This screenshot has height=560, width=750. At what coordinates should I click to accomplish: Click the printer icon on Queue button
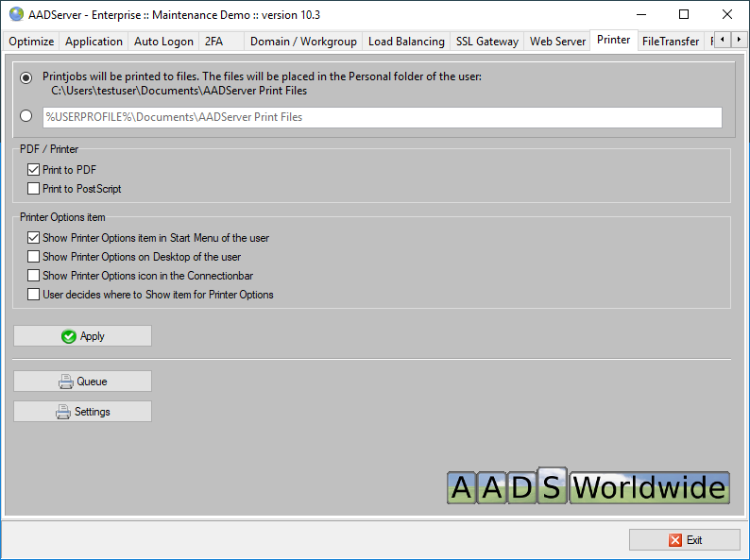coord(65,382)
